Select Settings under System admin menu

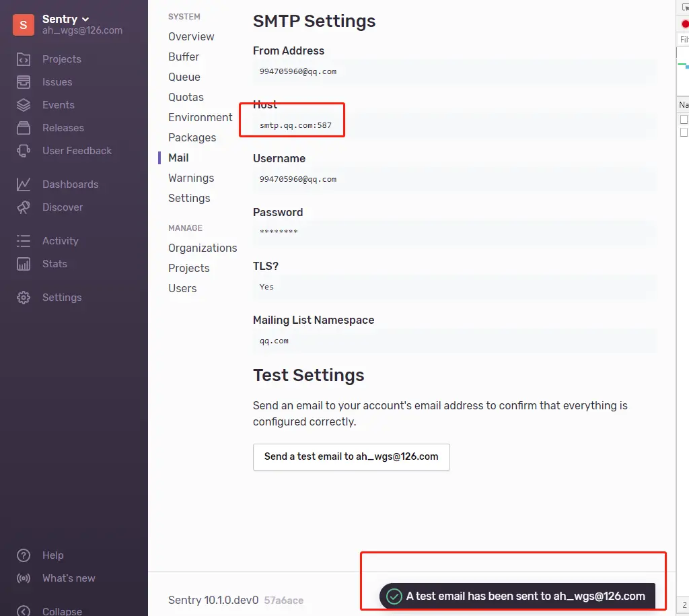[189, 199]
